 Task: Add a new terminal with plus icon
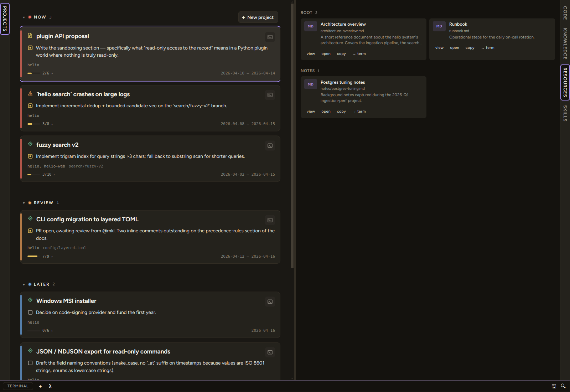click(x=40, y=386)
